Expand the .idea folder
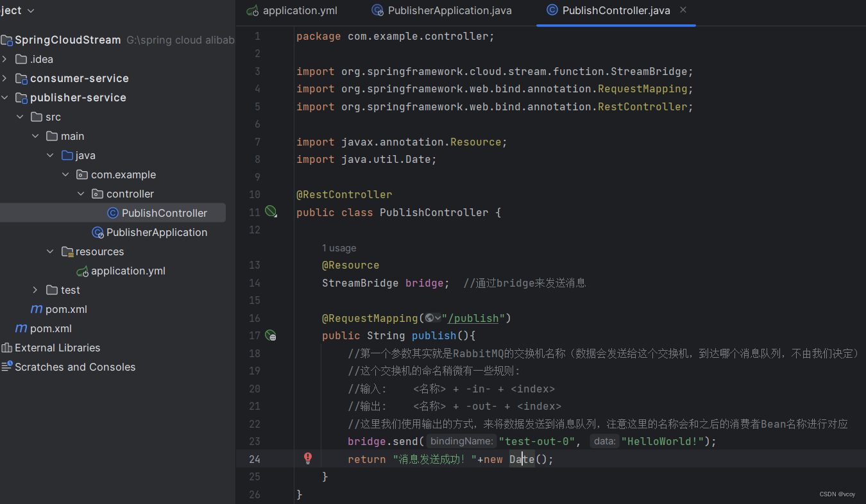Screen dimensions: 866x504 tap(5, 59)
